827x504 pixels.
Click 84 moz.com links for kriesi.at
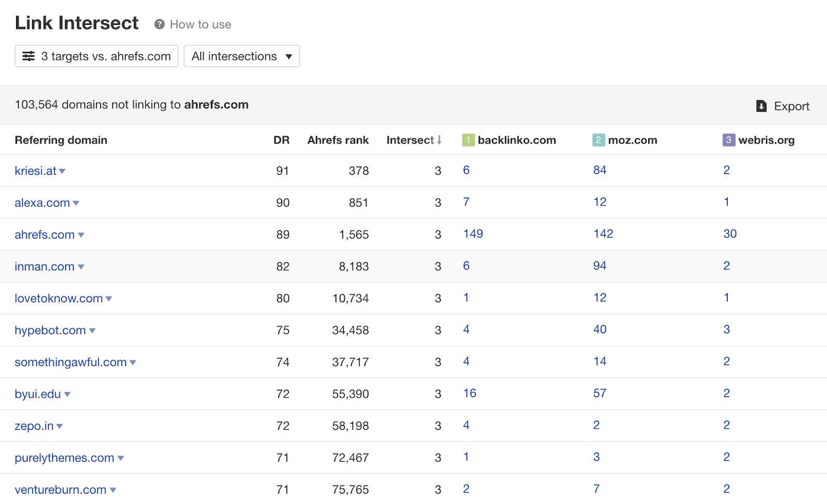(x=600, y=170)
